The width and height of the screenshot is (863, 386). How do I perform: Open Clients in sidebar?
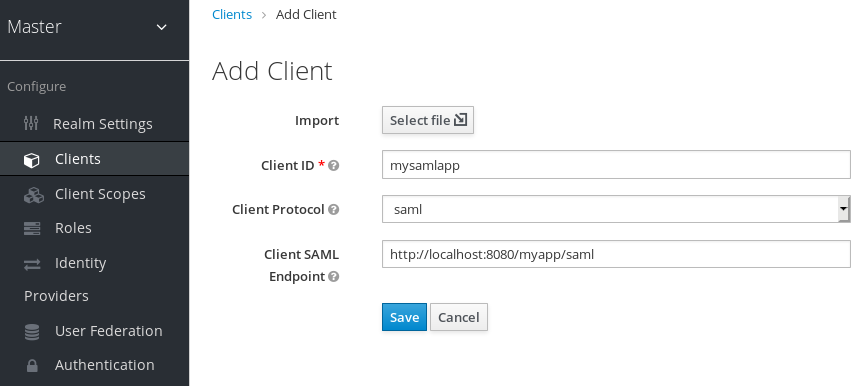point(95,159)
